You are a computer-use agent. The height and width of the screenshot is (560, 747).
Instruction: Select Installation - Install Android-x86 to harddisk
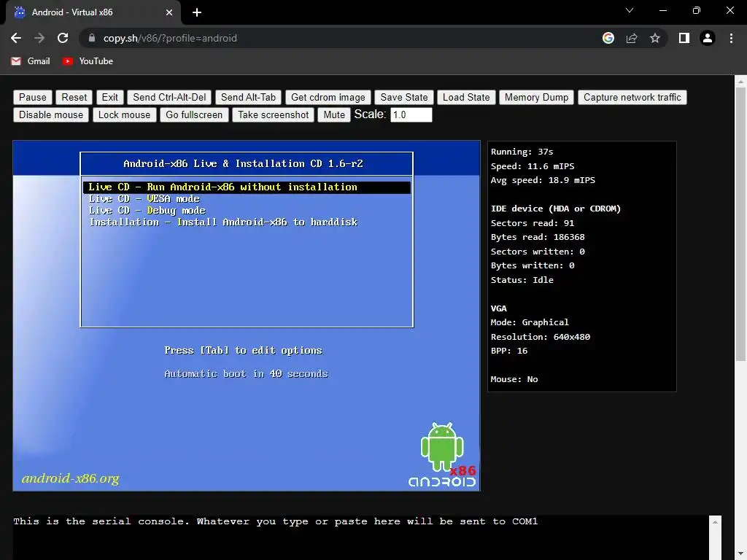click(223, 222)
